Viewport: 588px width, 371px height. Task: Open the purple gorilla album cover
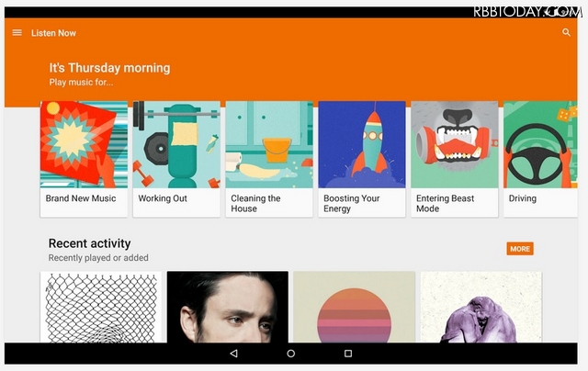click(x=481, y=307)
